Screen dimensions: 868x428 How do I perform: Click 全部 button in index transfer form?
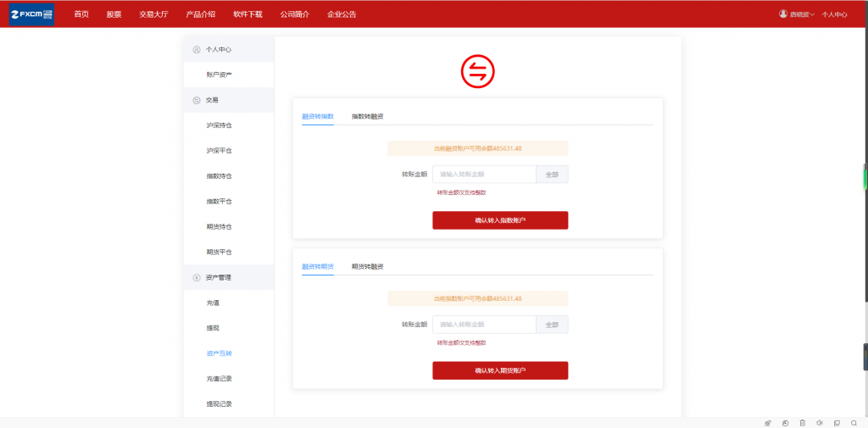pos(552,174)
